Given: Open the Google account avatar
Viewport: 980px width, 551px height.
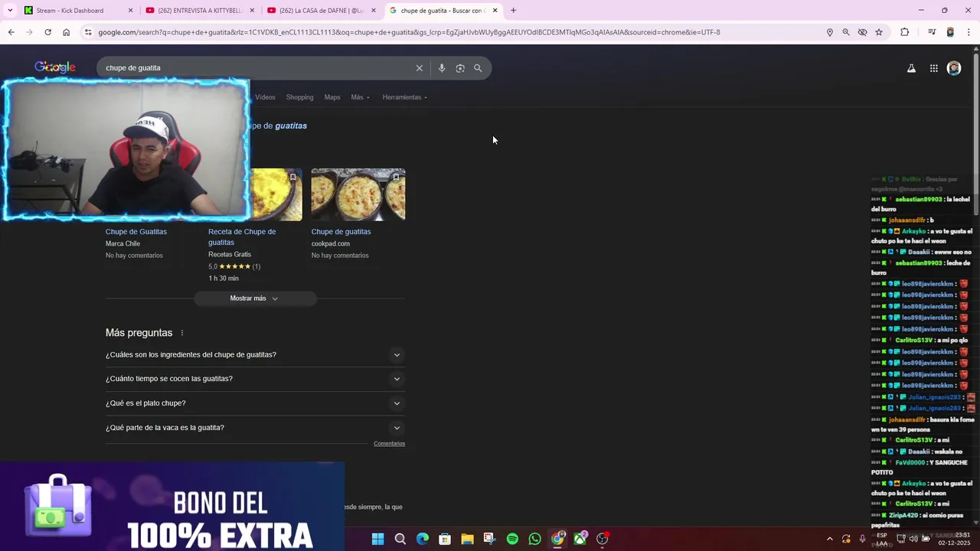Looking at the screenshot, I should point(954,68).
